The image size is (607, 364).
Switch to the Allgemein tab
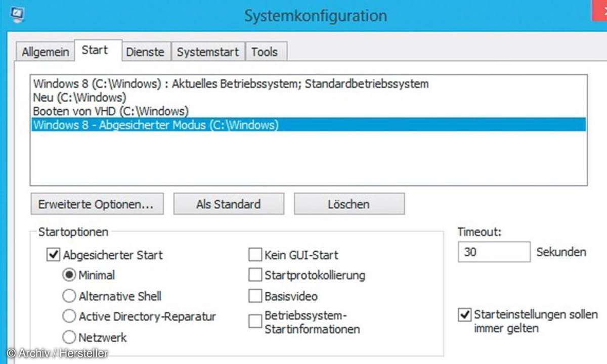coord(45,52)
